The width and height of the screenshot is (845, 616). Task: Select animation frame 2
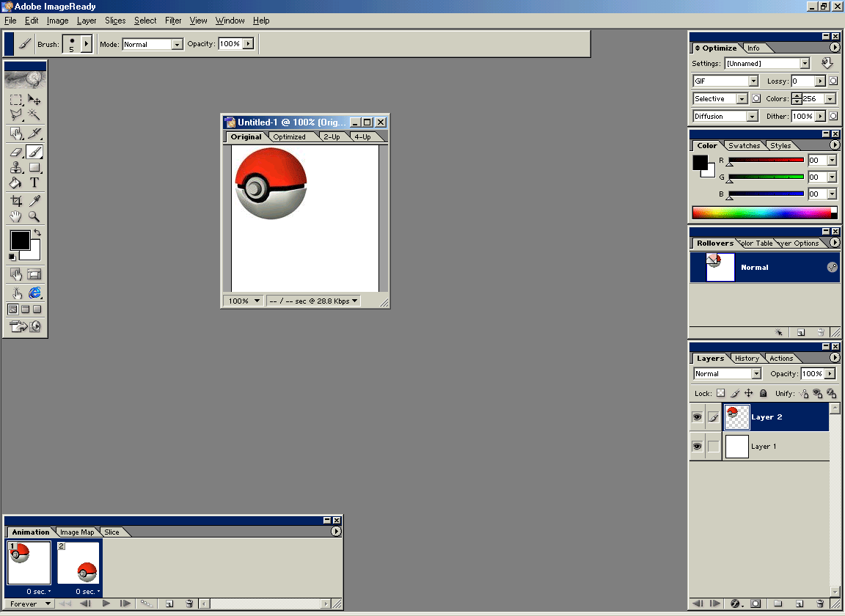78,563
